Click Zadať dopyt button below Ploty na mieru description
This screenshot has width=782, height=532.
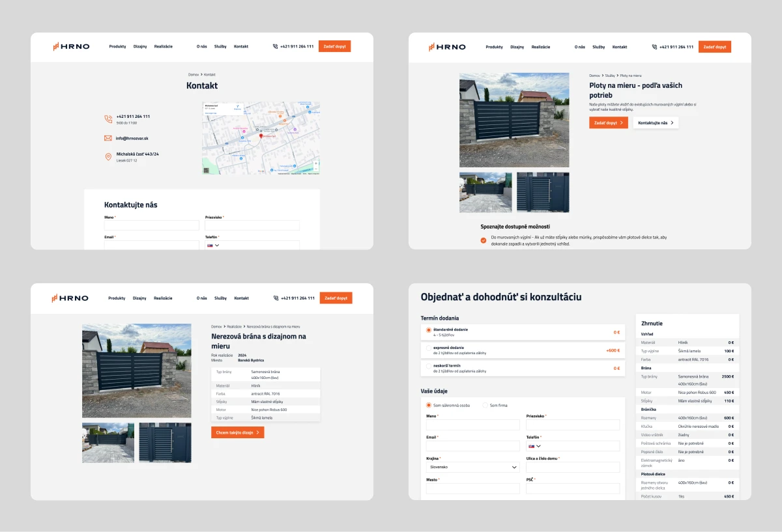point(609,122)
